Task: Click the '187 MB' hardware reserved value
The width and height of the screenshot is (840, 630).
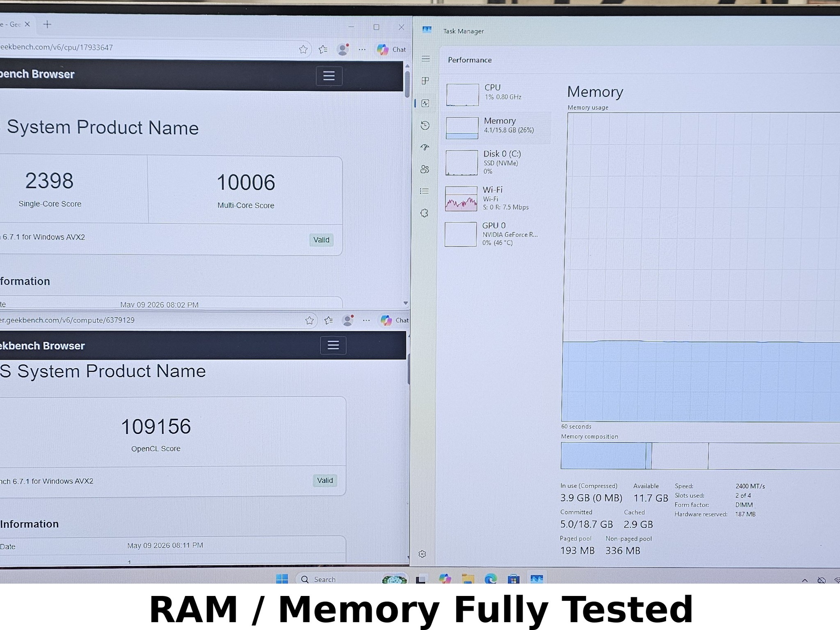Action: pos(745,514)
